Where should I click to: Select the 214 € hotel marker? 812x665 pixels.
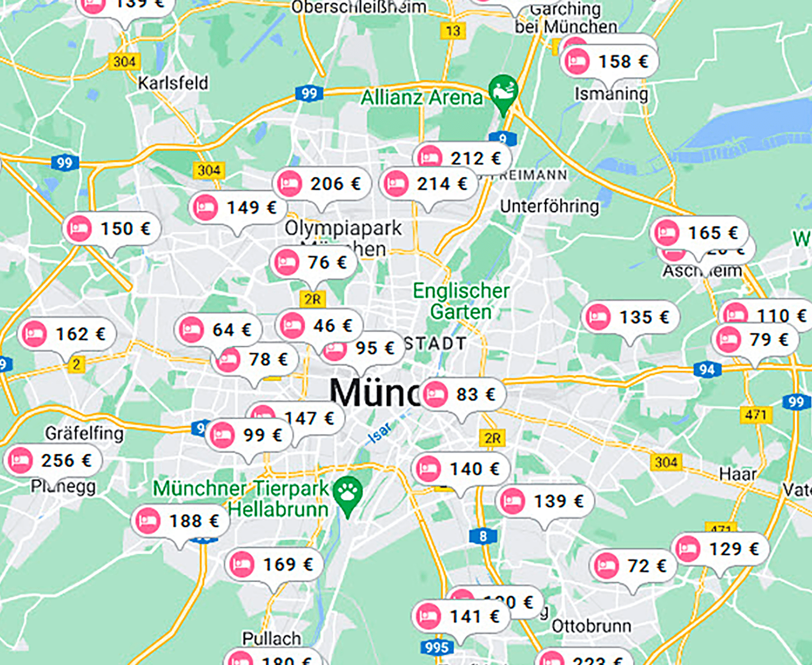tap(428, 184)
